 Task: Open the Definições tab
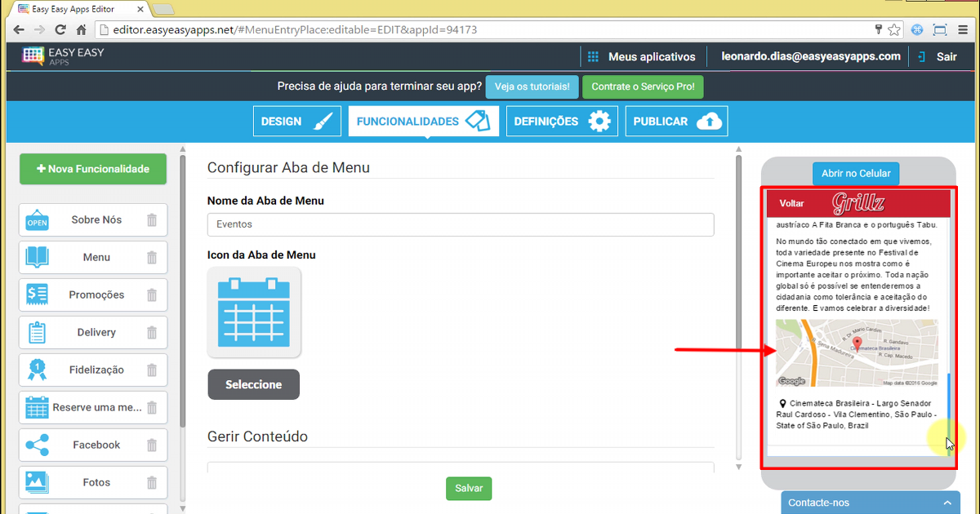click(x=561, y=122)
